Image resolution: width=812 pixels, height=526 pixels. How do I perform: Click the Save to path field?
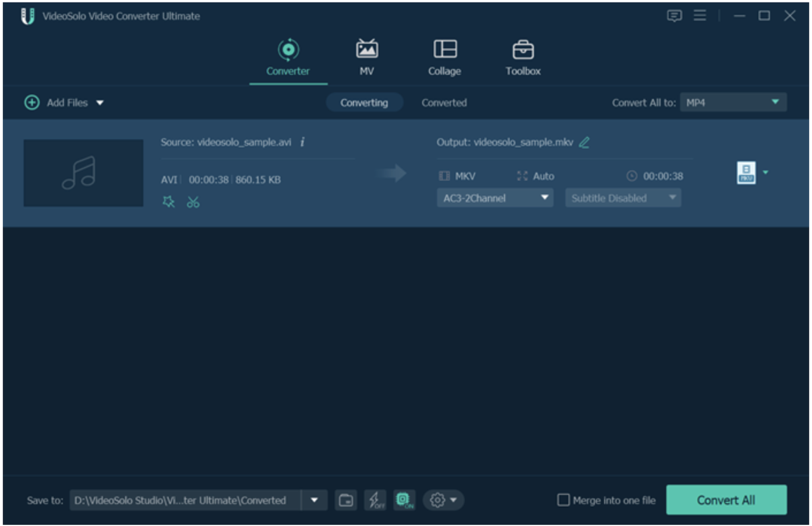185,500
